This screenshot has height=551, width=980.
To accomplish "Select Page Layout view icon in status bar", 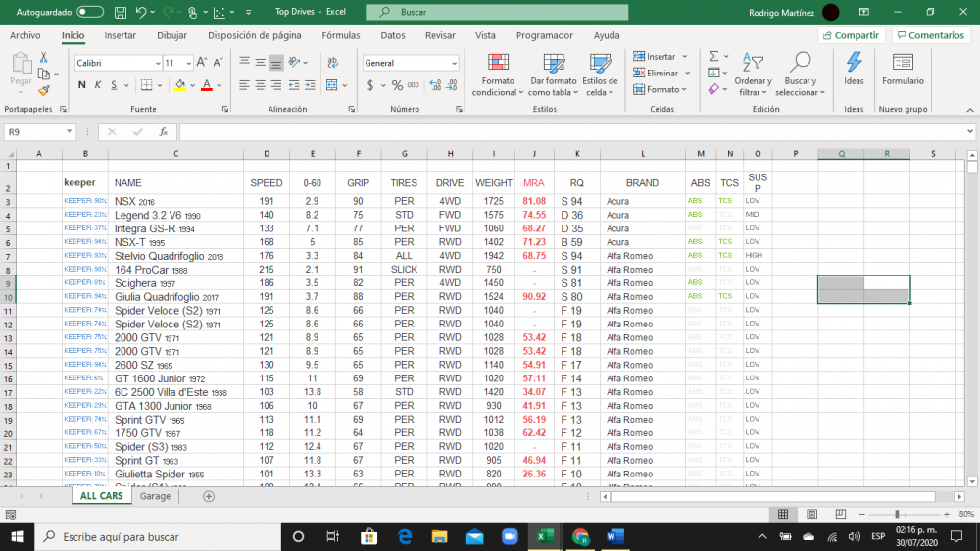I will (x=811, y=514).
